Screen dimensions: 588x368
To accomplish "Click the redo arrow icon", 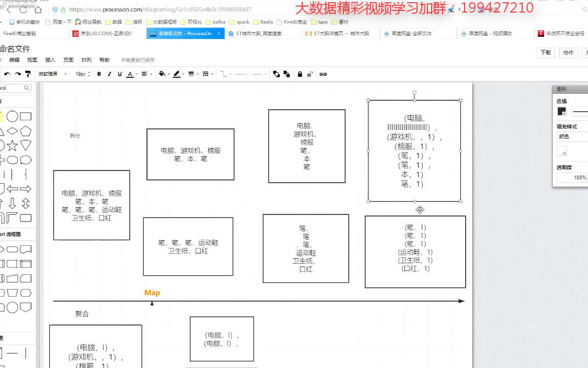I will coord(18,74).
